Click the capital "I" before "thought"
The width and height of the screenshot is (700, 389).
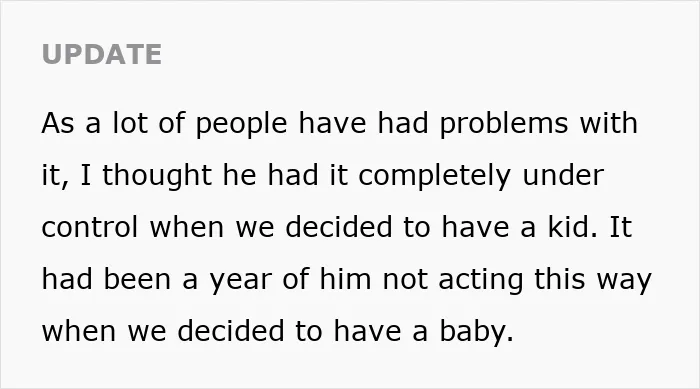click(85, 175)
